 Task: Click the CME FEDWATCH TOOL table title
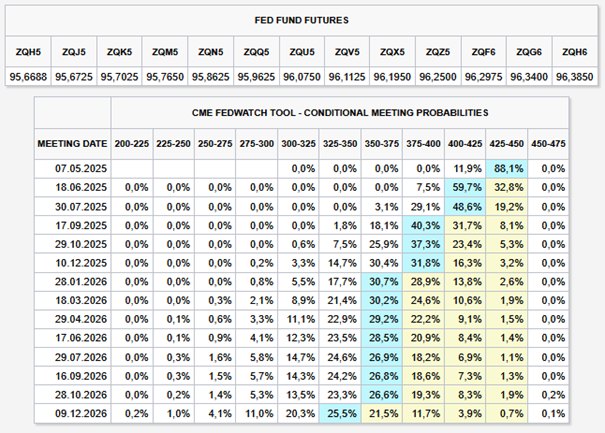[x=340, y=113]
